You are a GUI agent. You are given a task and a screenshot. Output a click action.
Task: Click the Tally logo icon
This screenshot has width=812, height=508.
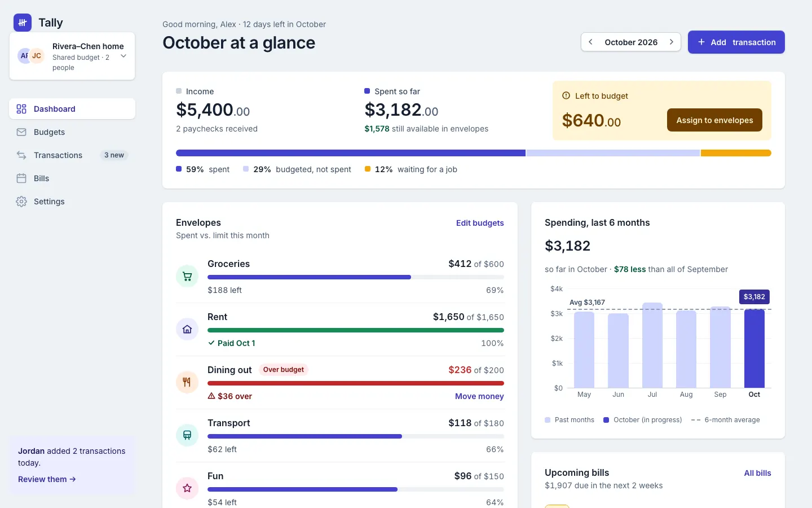(x=23, y=23)
